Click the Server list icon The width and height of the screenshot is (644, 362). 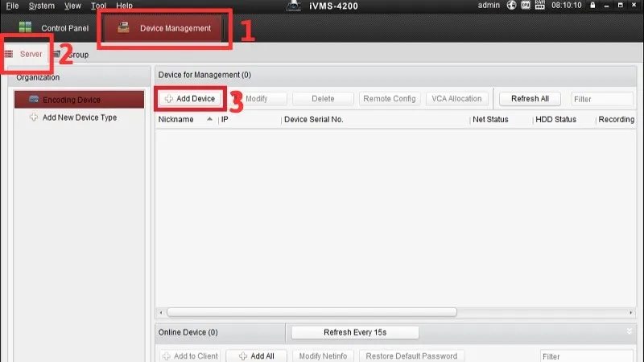(9, 54)
